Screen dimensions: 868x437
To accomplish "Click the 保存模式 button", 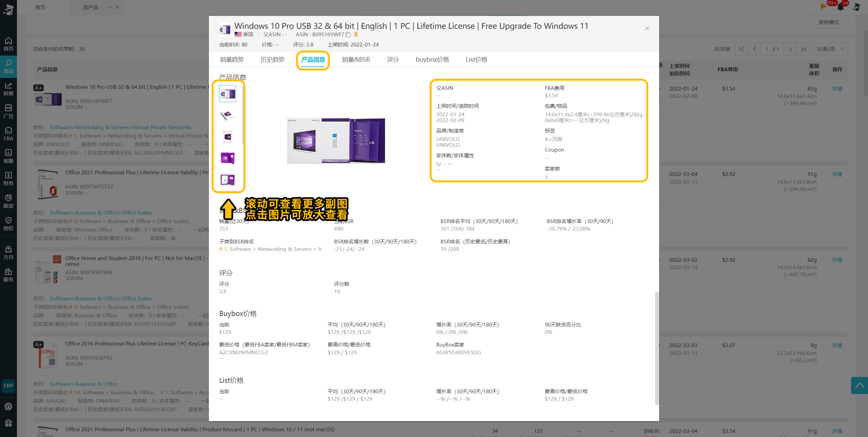I will click(828, 22).
